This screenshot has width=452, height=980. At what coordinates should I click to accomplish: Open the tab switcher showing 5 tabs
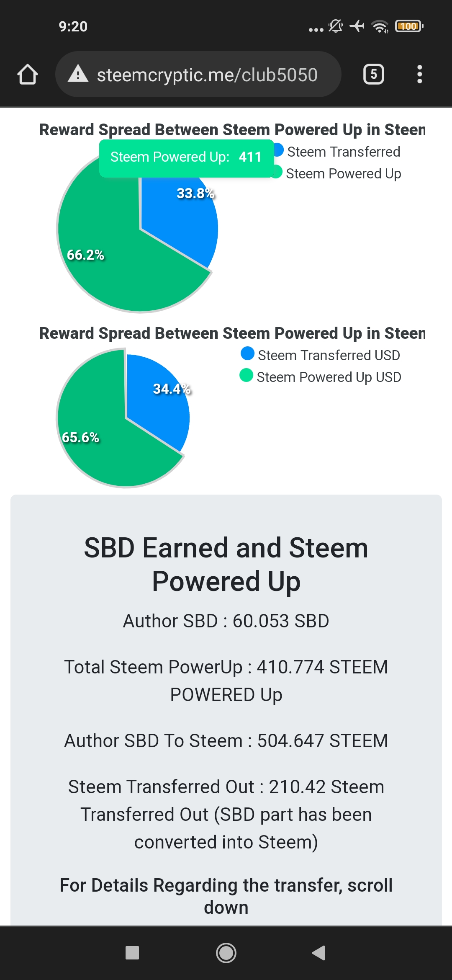(x=373, y=75)
